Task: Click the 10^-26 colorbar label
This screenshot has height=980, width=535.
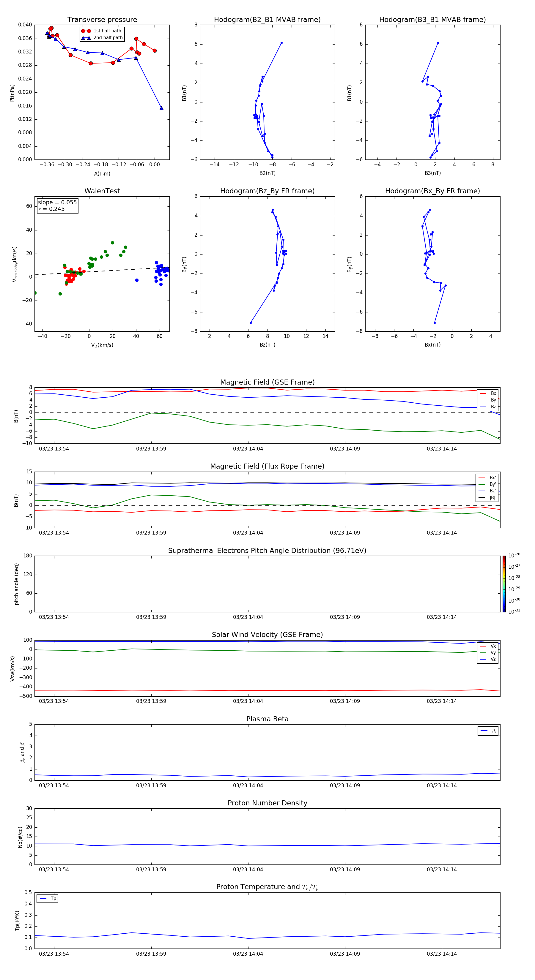Action: coord(514,555)
